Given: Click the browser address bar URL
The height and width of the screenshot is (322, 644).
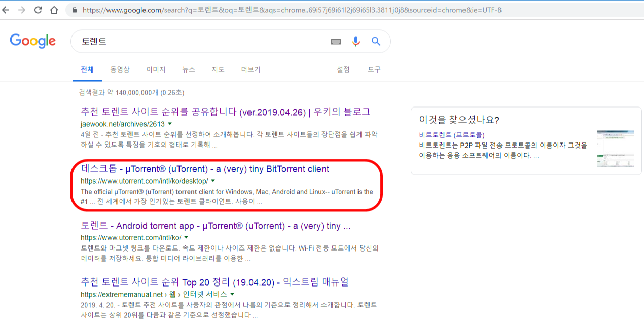Looking at the screenshot, I should (292, 10).
